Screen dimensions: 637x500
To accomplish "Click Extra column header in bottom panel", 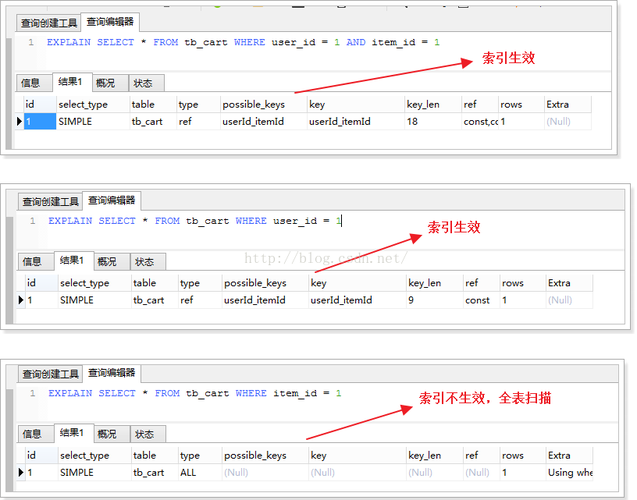I will tap(569, 455).
